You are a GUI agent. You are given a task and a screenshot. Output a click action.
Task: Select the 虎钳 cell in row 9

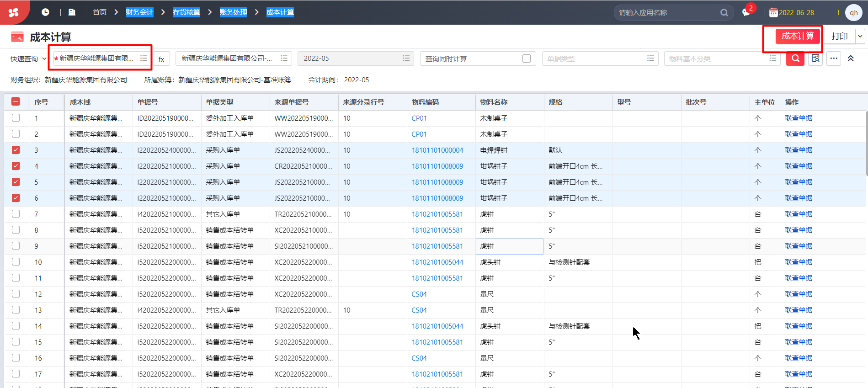click(510, 246)
